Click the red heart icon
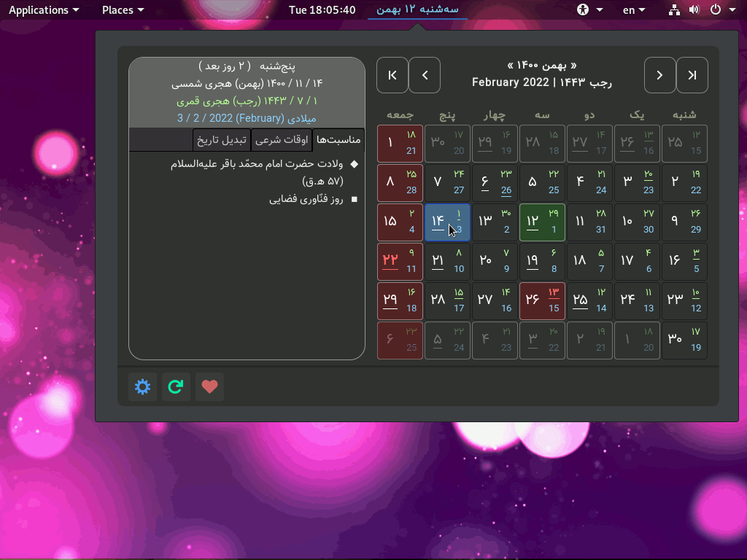747x560 pixels. pyautogui.click(x=210, y=386)
